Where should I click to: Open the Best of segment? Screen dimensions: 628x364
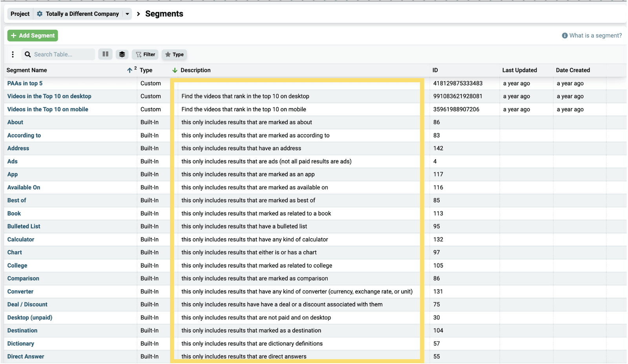pos(16,200)
